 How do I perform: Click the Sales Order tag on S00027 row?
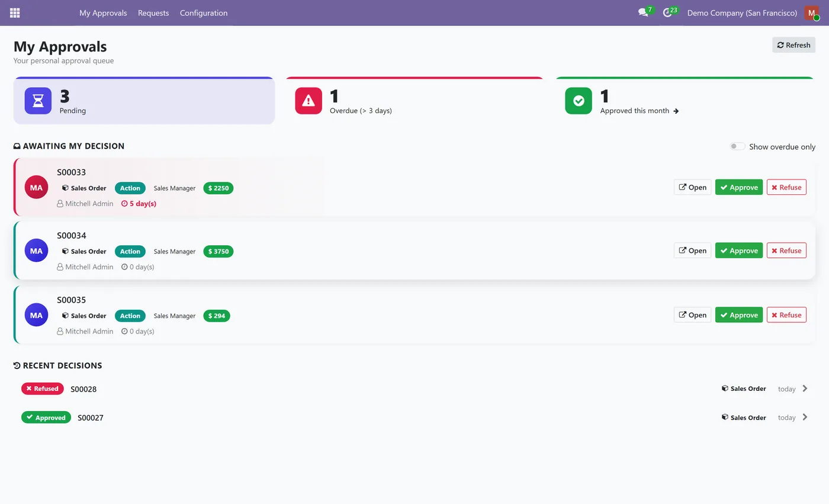pyautogui.click(x=744, y=418)
